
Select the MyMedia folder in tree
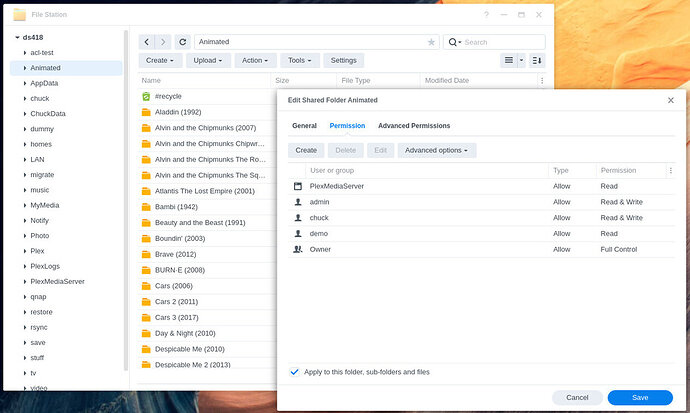coord(44,205)
